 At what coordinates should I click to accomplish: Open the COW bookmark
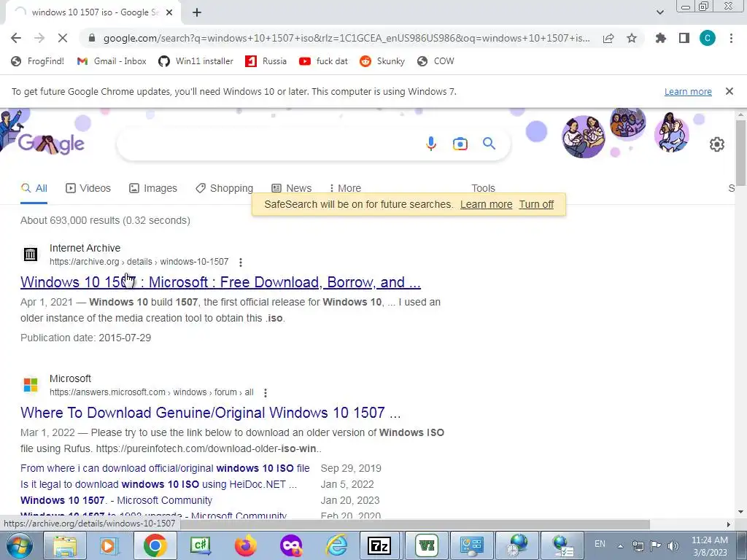click(x=436, y=61)
